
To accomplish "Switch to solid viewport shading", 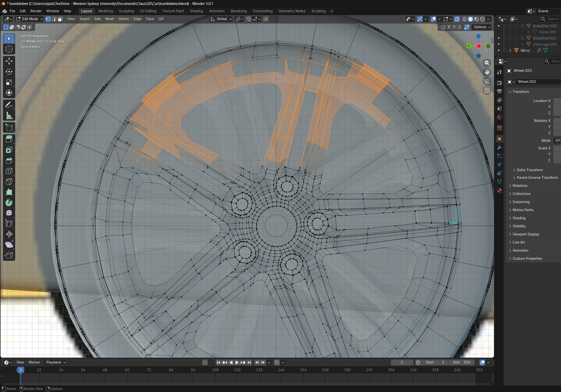I will pyautogui.click(x=470, y=19).
